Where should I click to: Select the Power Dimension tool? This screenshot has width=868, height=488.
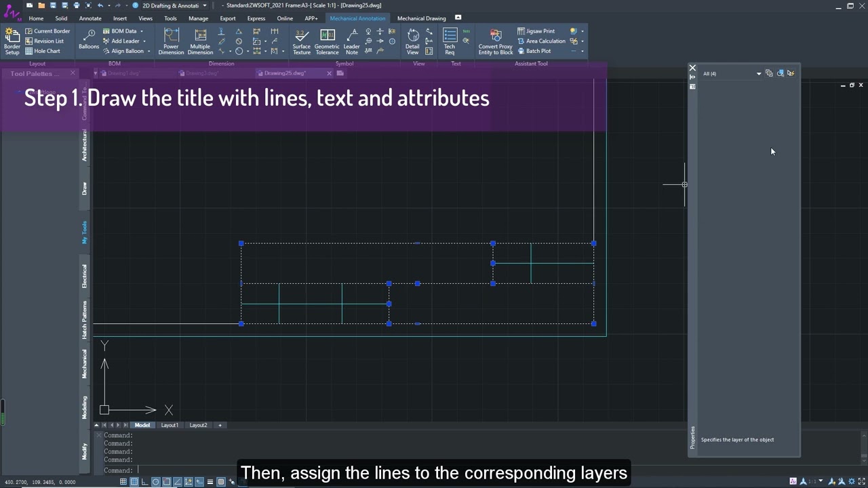pos(171,41)
